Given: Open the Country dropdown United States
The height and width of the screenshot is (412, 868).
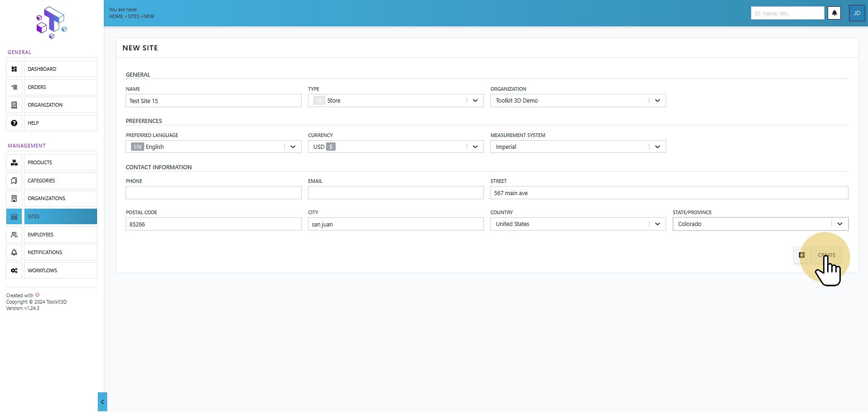Looking at the screenshot, I should pyautogui.click(x=578, y=224).
